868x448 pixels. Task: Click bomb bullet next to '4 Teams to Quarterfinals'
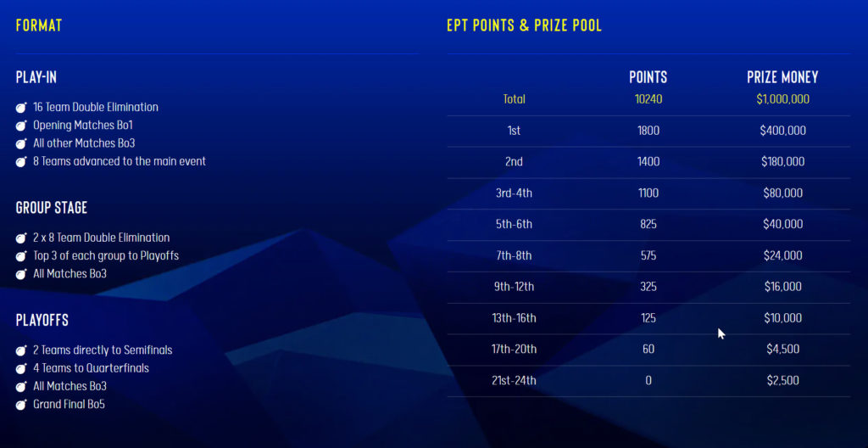click(x=21, y=368)
